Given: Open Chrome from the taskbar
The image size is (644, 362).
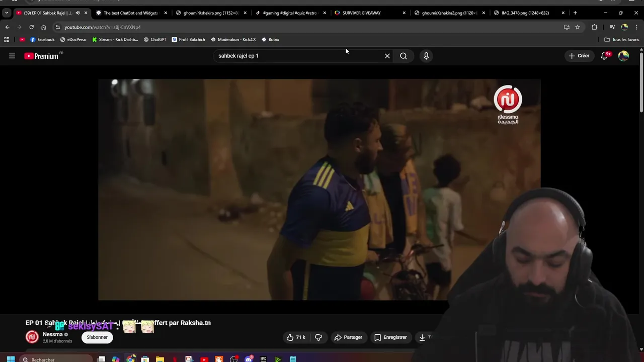Looking at the screenshot, I should point(131,359).
